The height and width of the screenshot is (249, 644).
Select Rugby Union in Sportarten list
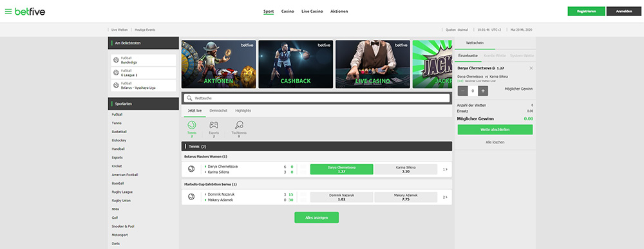[121, 201]
